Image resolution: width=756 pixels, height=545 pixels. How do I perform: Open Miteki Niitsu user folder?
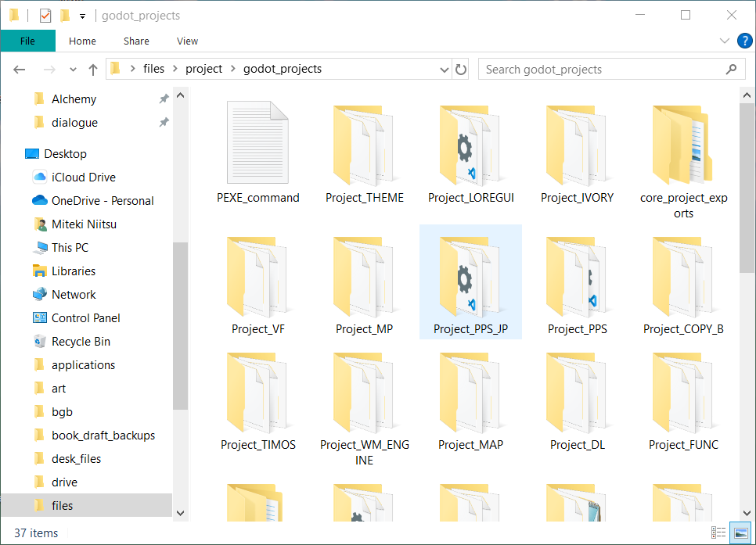pyautogui.click(x=84, y=224)
